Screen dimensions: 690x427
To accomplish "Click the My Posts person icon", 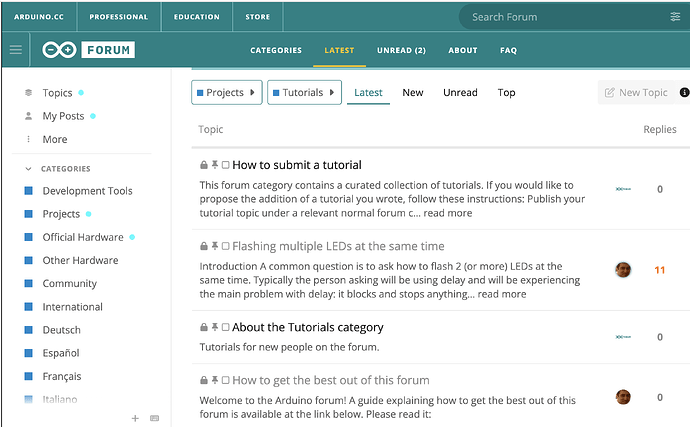I will tap(29, 116).
